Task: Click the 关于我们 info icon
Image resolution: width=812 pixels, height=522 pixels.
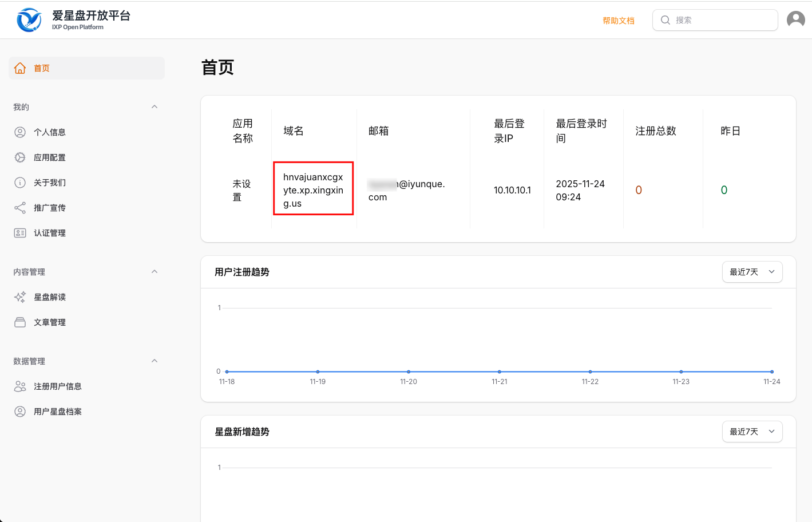Action: click(x=19, y=182)
